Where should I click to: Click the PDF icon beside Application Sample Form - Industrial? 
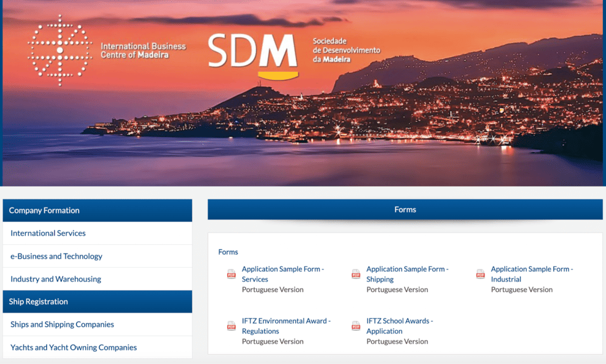[x=481, y=274]
